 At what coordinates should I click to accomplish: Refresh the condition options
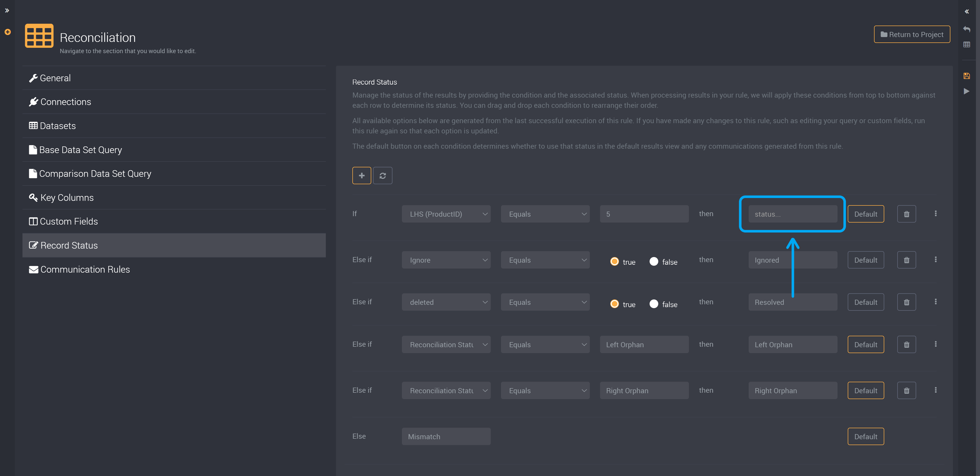pos(382,176)
